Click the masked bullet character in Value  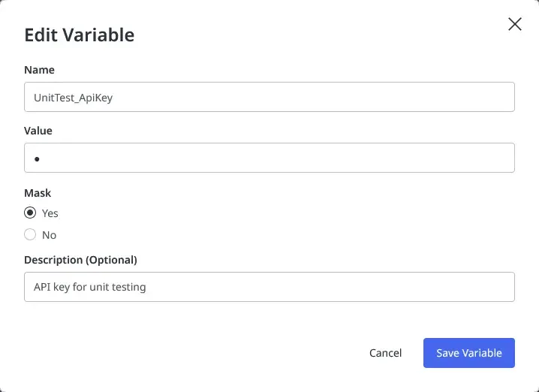(x=37, y=159)
